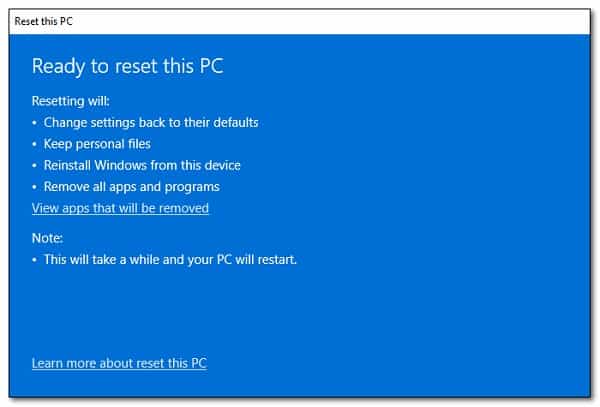Click bullet marker beside Change settings line
This screenshot has width=600, height=407.
(35, 123)
